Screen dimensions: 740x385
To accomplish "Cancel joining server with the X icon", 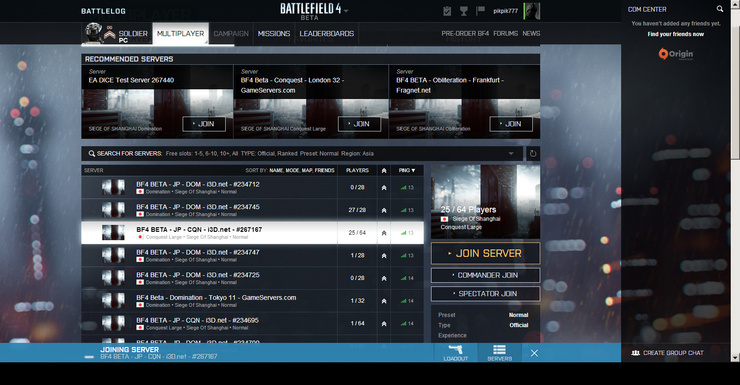I will (x=534, y=353).
